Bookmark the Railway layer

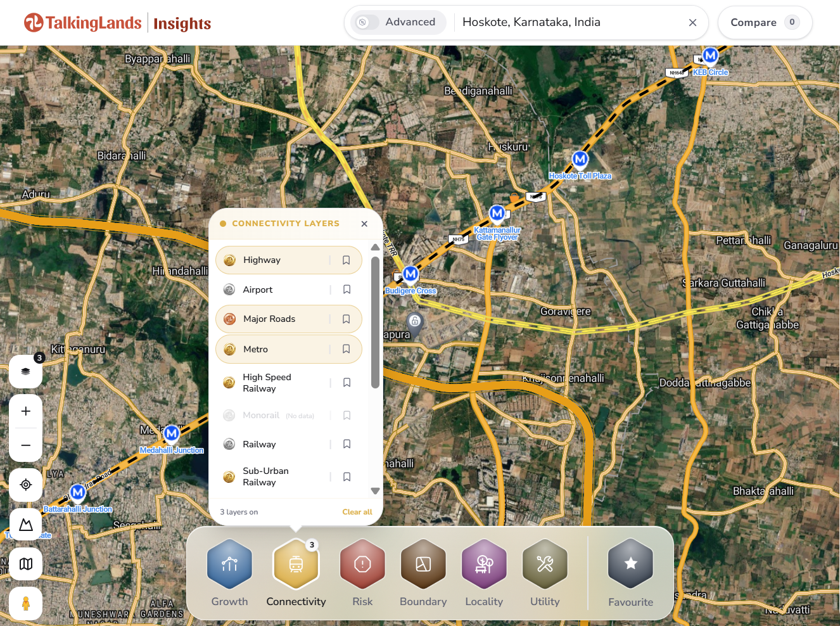click(x=347, y=444)
